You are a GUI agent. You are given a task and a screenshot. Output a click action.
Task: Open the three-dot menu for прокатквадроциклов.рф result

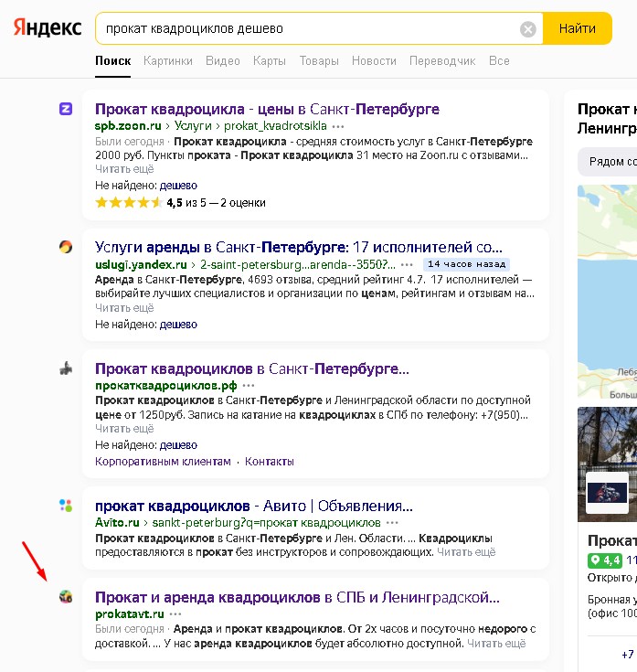pyautogui.click(x=249, y=386)
